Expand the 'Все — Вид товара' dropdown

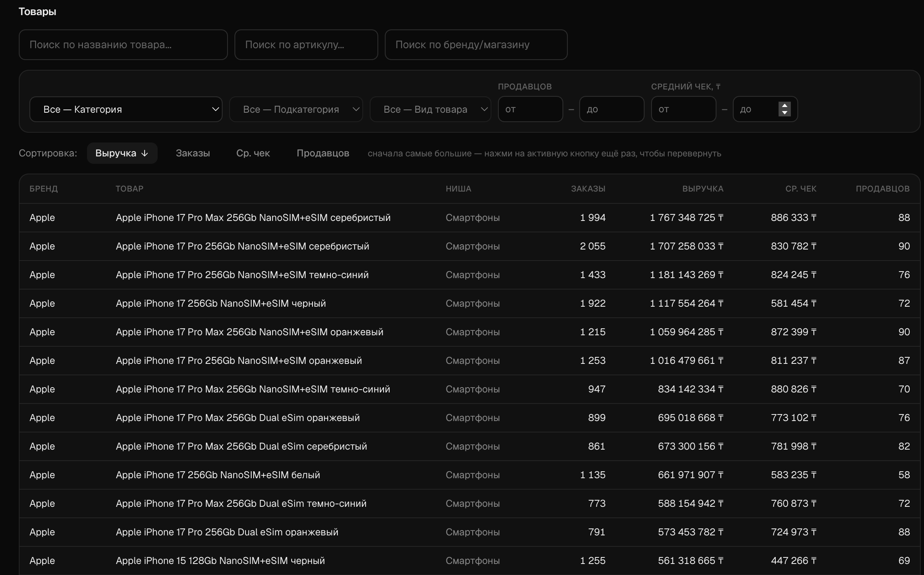pyautogui.click(x=430, y=109)
